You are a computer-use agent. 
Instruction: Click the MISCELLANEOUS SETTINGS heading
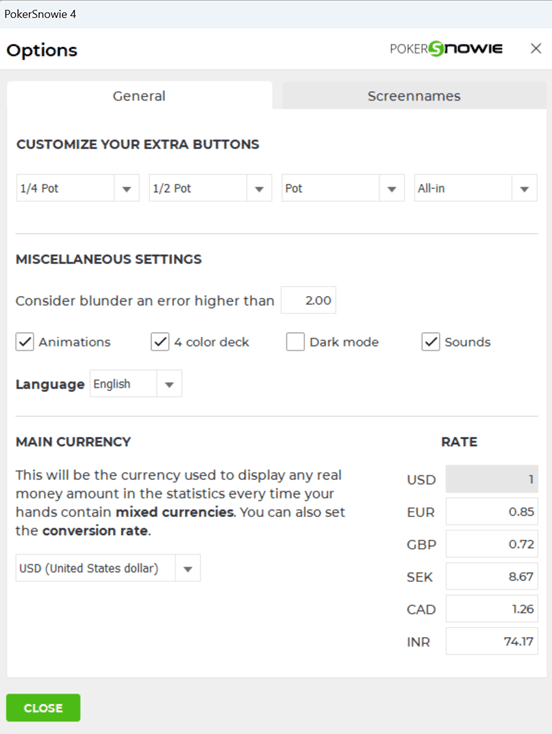point(109,259)
